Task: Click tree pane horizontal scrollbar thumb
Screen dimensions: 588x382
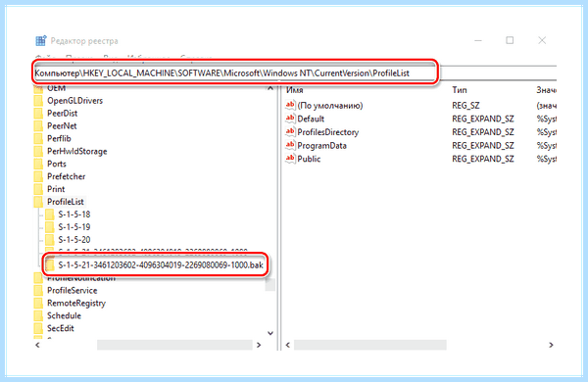Action: pos(174,345)
